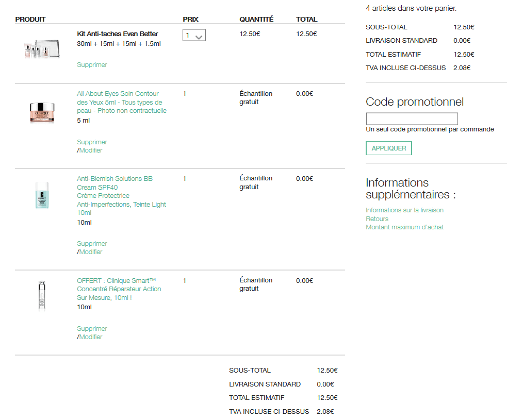507x420 pixels.
Task: Click the Kit Anti-taches Even Better product image
Action: pos(38,49)
